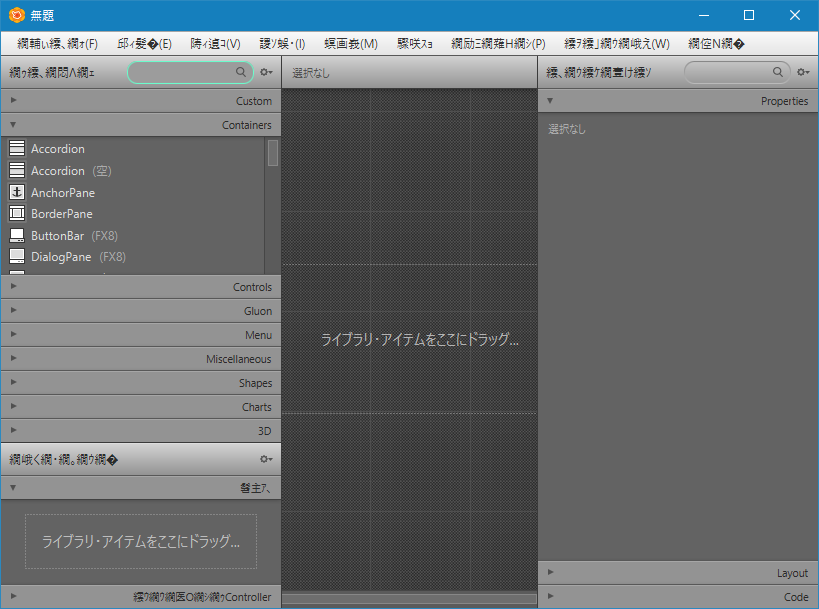
Task: Expand the Layout section in the Inspector
Action: pos(677,573)
